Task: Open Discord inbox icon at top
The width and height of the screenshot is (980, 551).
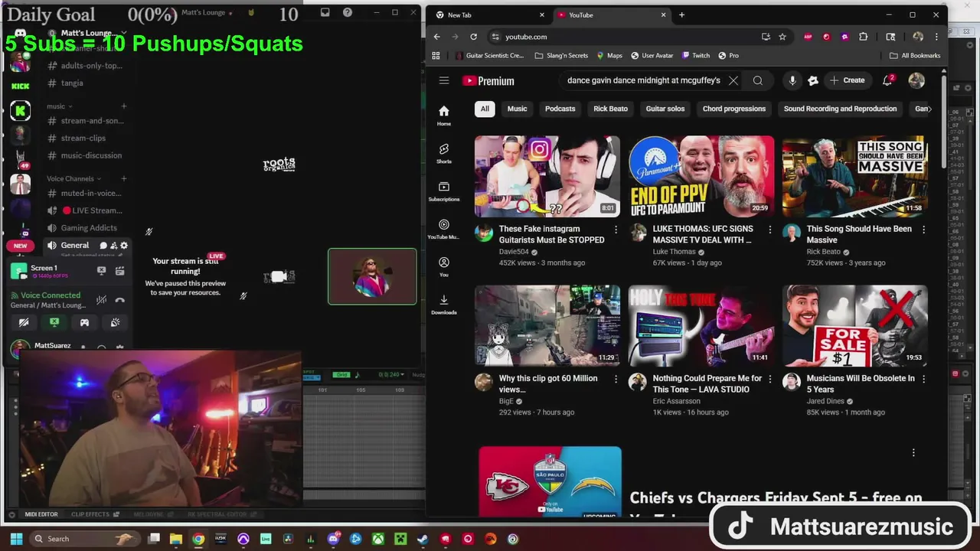Action: (x=325, y=12)
